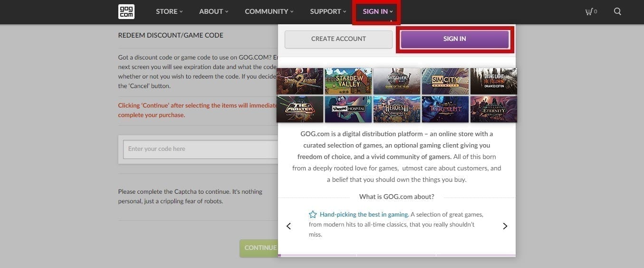
Task: Focus the Enter your code here field
Action: click(201, 149)
